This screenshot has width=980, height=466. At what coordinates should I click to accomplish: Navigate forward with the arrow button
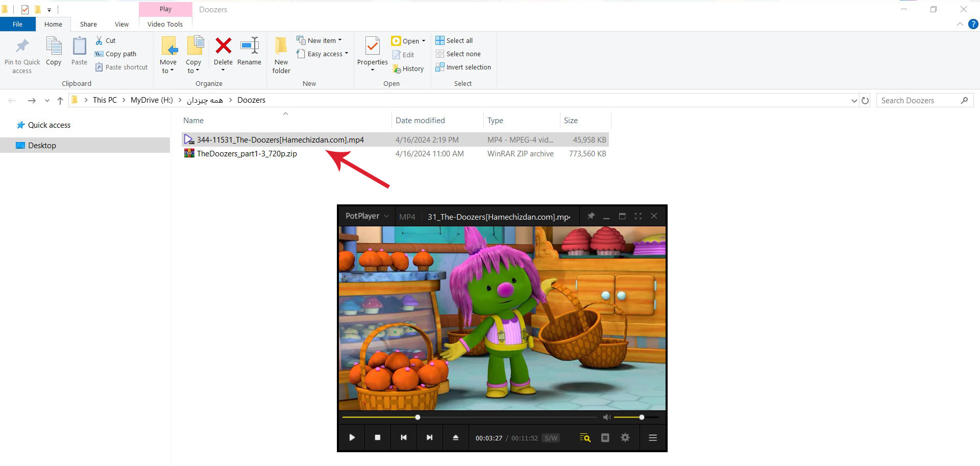[x=32, y=101]
